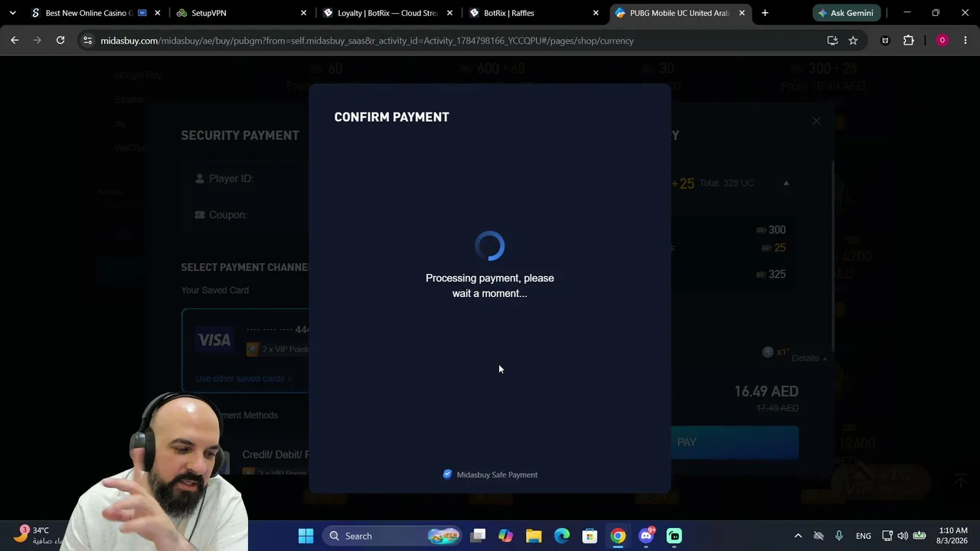Open a new browser tab
This screenshot has height=551, width=980.
(765, 13)
